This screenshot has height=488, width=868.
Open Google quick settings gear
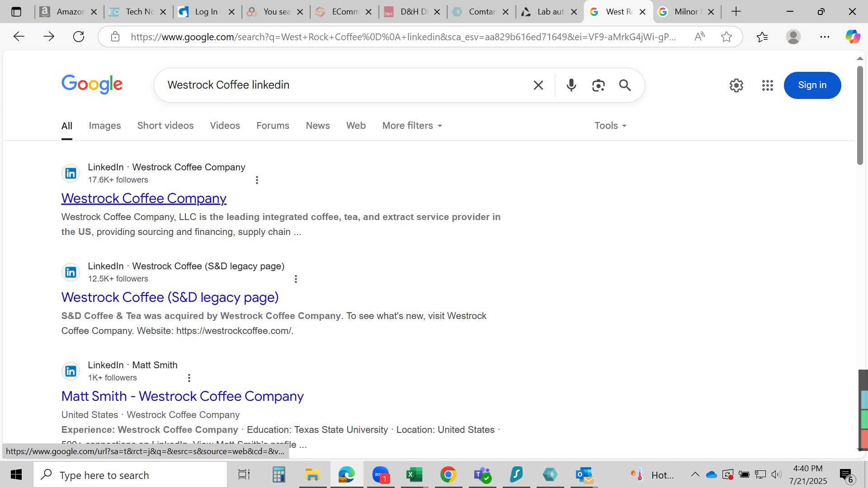(x=736, y=85)
